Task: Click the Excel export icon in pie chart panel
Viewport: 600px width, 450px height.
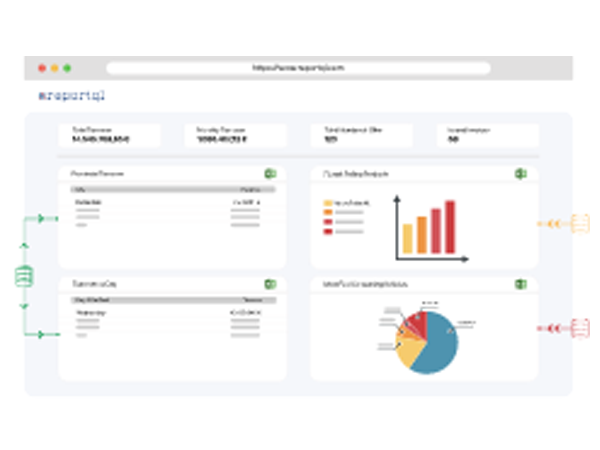Action: [x=520, y=285]
